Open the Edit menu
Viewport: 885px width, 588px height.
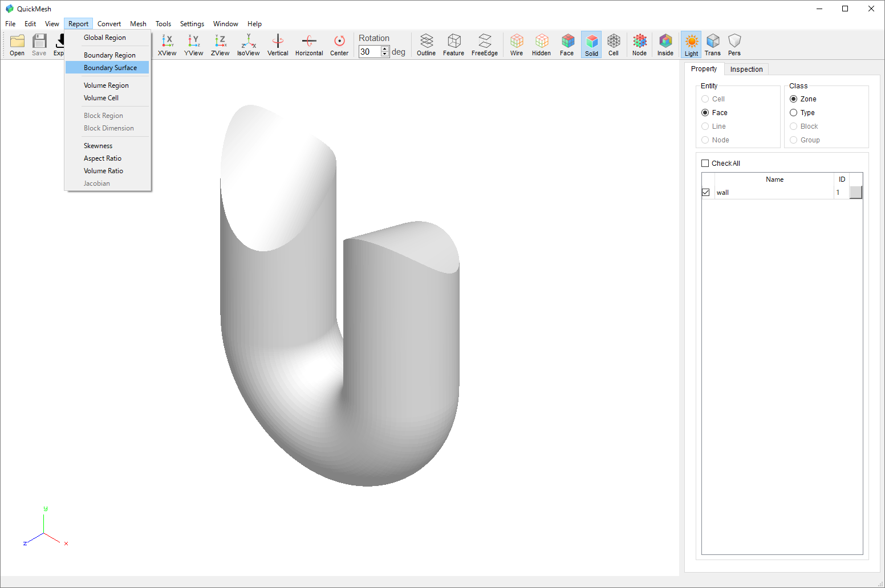(x=30, y=24)
